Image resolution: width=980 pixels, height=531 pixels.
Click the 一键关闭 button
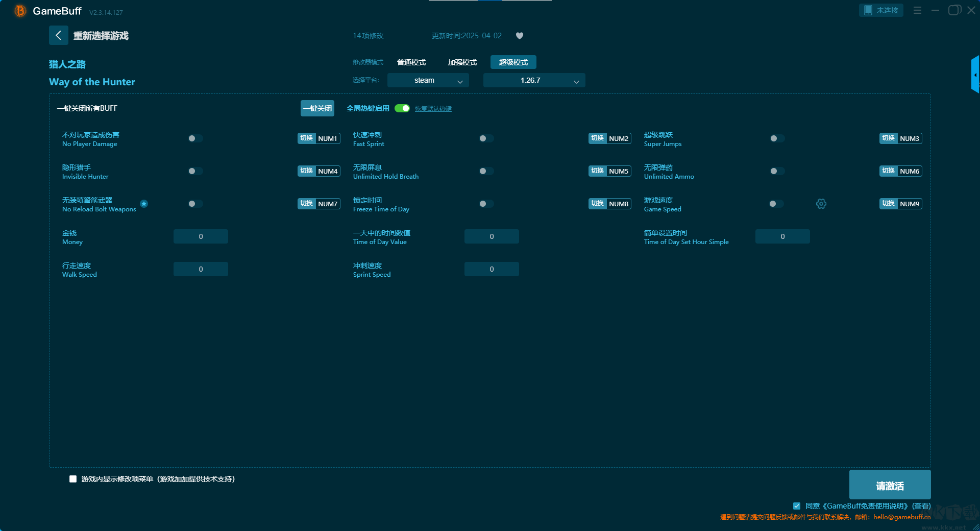coord(317,108)
